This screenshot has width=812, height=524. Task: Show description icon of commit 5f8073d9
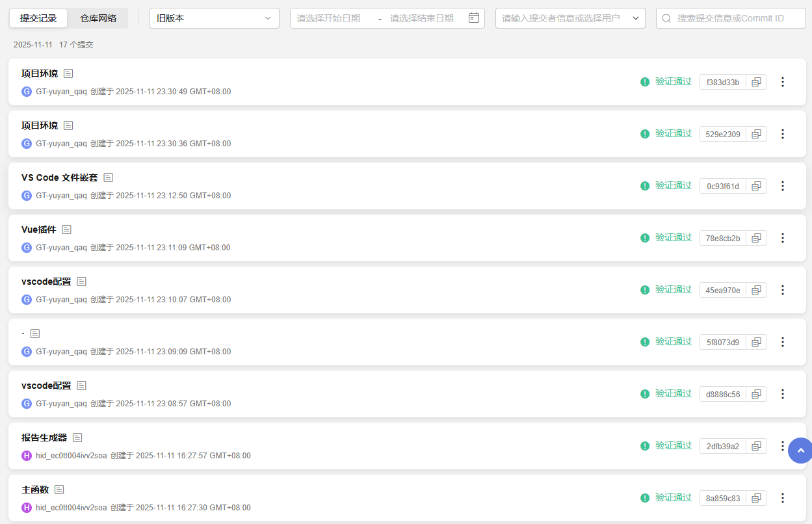click(35, 334)
